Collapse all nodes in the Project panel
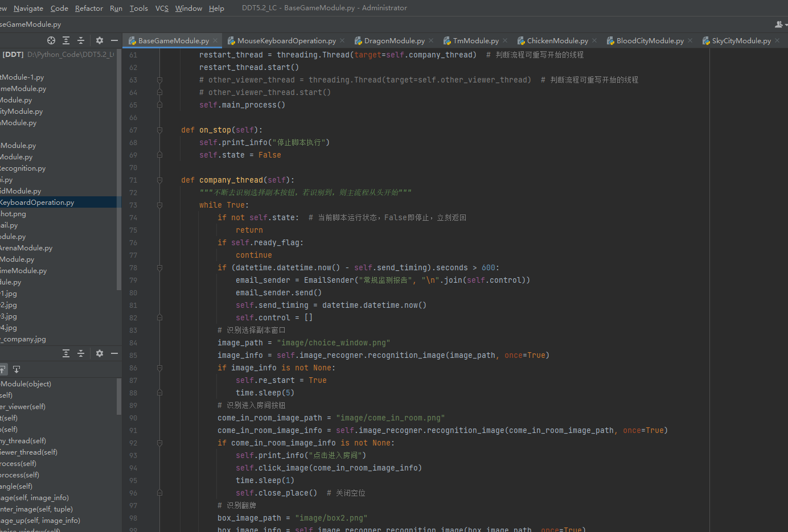788x532 pixels. click(81, 40)
